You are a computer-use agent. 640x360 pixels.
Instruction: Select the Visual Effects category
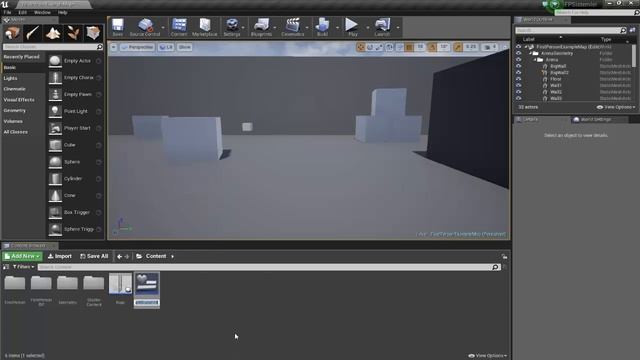point(19,100)
